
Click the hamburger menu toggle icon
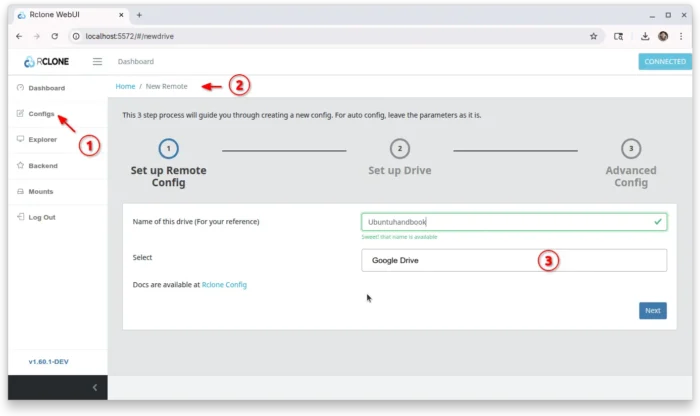tap(97, 62)
